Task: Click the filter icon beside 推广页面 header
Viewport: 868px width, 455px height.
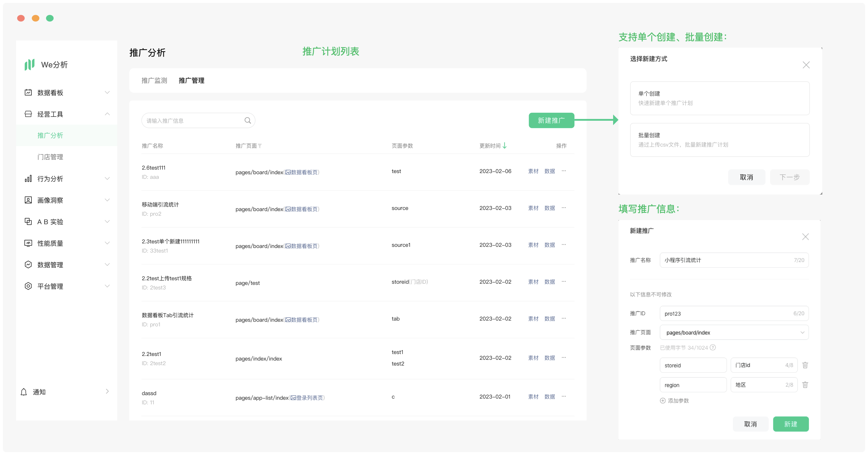Action: [x=260, y=146]
